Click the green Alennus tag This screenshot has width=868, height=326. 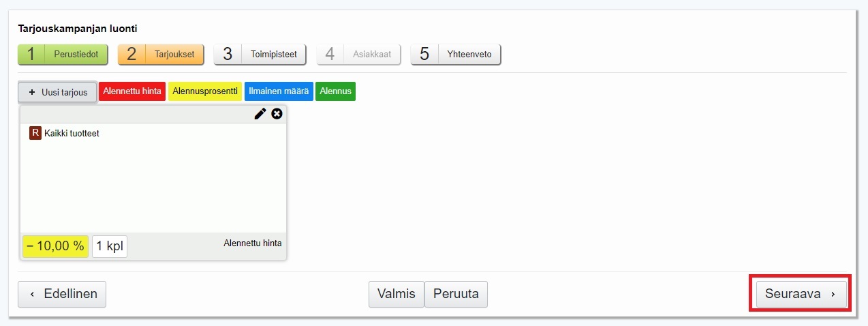coord(335,91)
